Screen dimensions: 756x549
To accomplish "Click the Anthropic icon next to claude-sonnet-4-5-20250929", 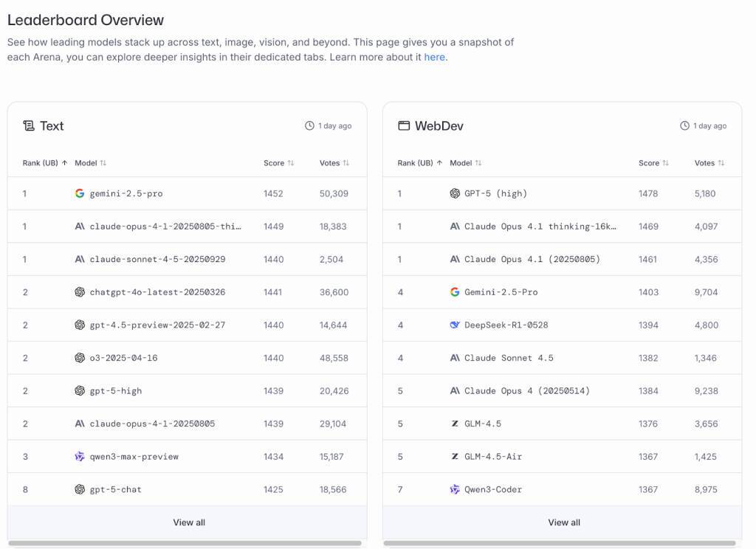I will coord(80,259).
